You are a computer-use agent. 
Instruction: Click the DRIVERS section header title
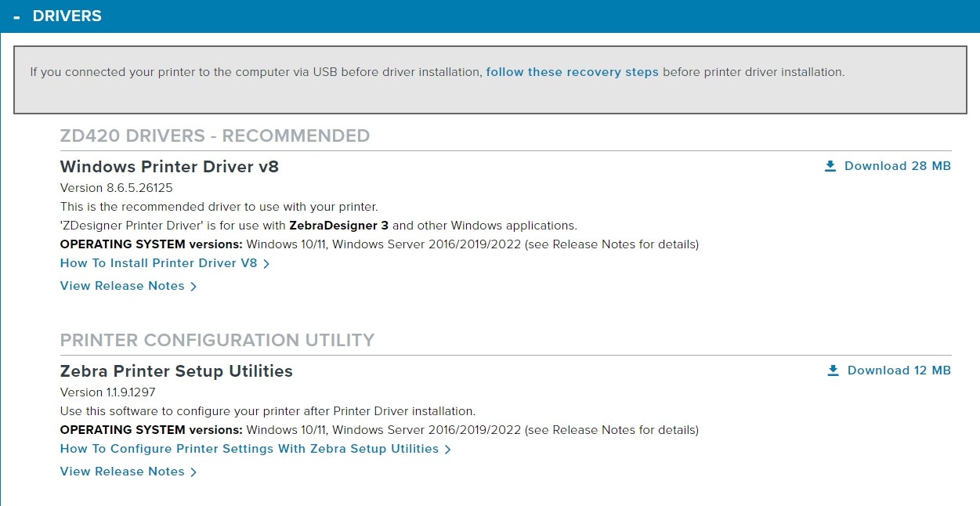[x=67, y=16]
